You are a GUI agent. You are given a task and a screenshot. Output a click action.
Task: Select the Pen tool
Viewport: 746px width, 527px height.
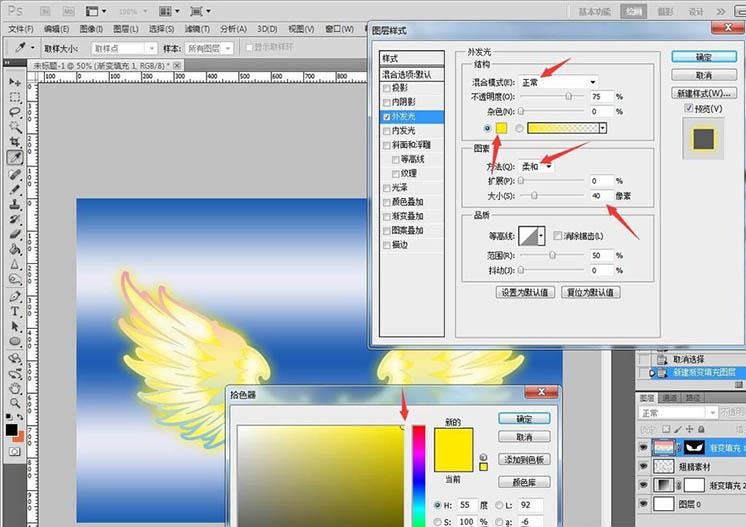15,297
